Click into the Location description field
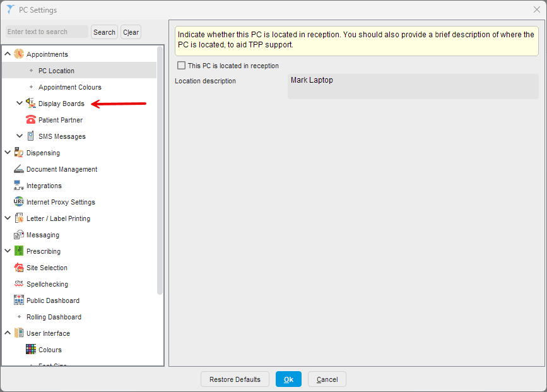This screenshot has width=547, height=392. coord(413,86)
